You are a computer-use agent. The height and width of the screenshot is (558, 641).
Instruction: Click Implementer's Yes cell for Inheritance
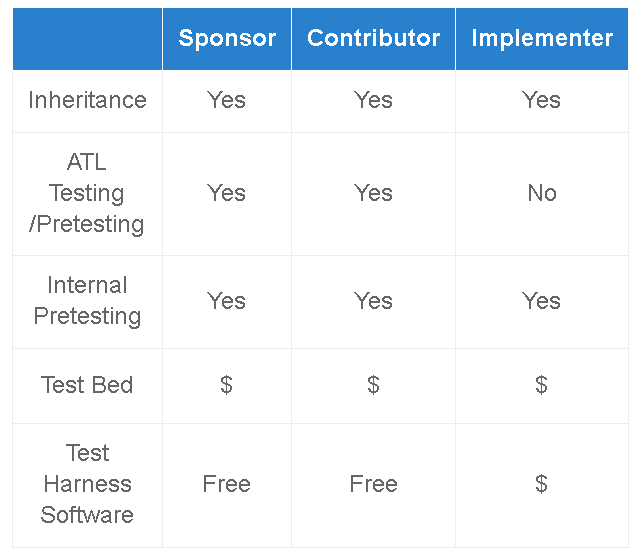[x=541, y=100]
